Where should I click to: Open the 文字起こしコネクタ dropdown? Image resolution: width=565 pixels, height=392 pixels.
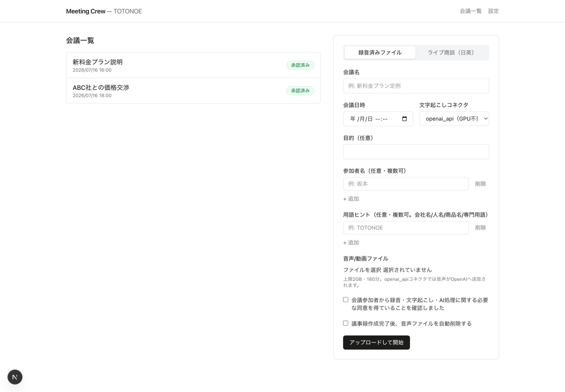pos(454,119)
